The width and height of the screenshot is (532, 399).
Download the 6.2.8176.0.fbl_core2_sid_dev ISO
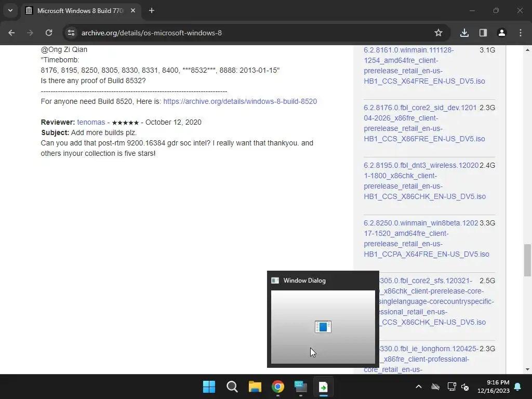[x=424, y=123]
